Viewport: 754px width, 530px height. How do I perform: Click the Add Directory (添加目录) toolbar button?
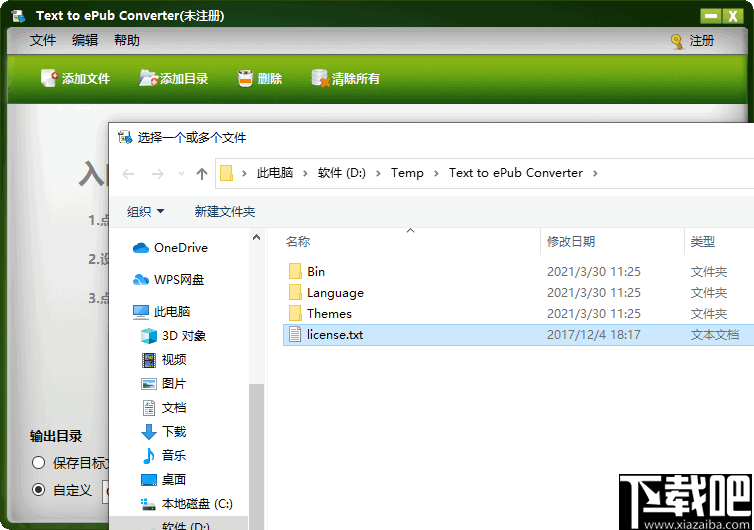coord(174,78)
